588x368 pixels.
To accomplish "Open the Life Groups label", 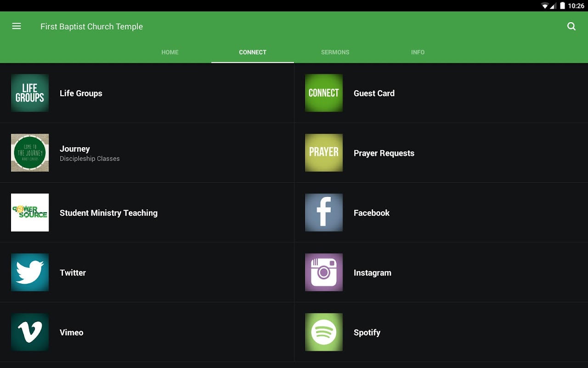I will [x=81, y=93].
